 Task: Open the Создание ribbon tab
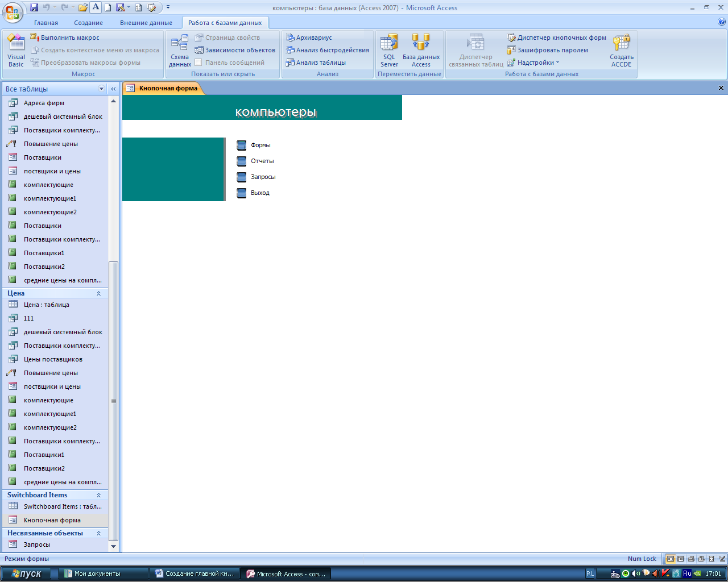[x=88, y=23]
